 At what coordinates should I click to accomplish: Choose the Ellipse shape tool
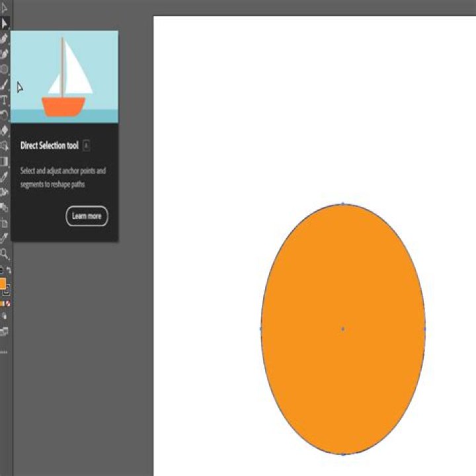click(4, 69)
